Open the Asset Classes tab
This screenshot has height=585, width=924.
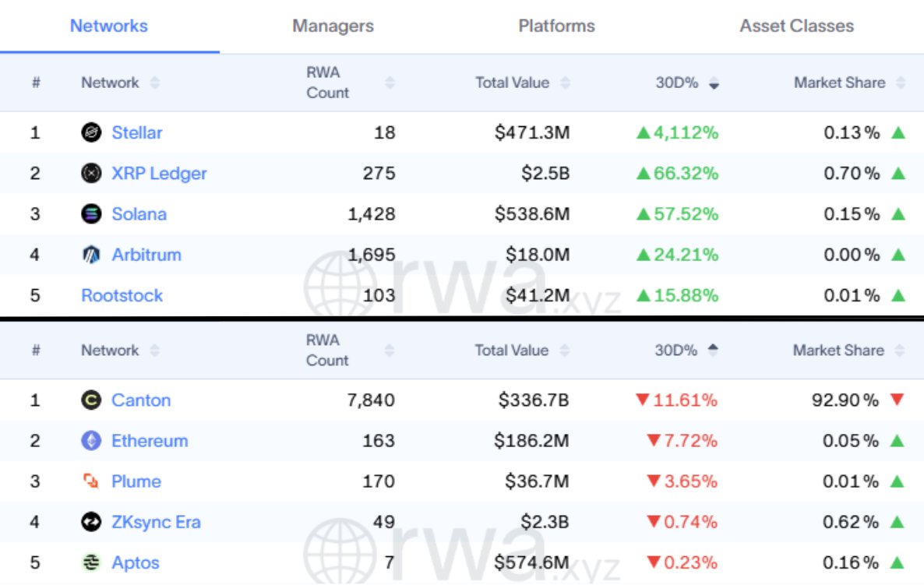797,26
